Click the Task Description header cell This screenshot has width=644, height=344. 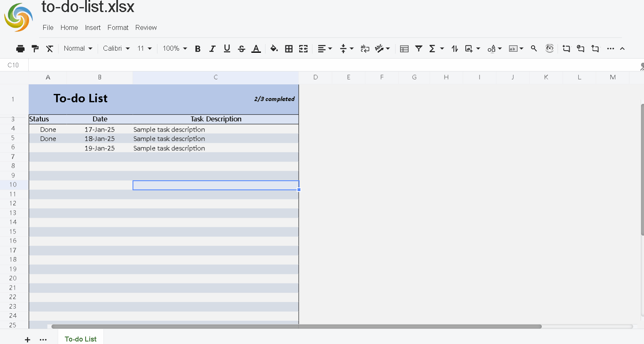[216, 119]
